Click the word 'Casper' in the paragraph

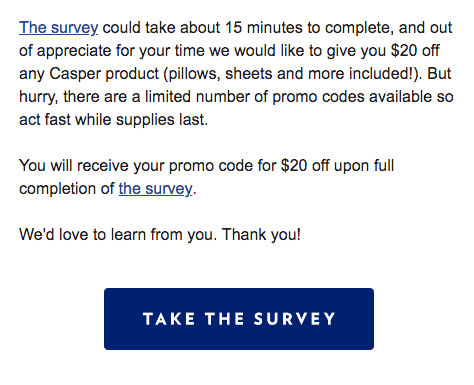75,74
